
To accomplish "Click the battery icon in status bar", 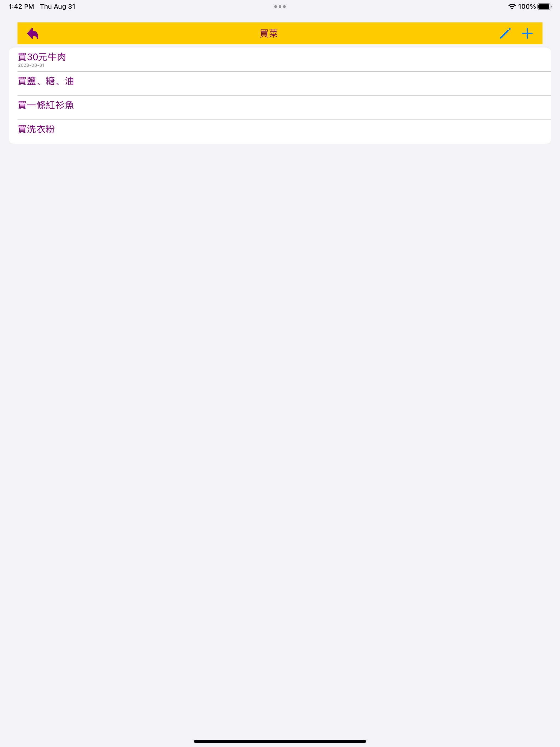I will coord(544,6).
